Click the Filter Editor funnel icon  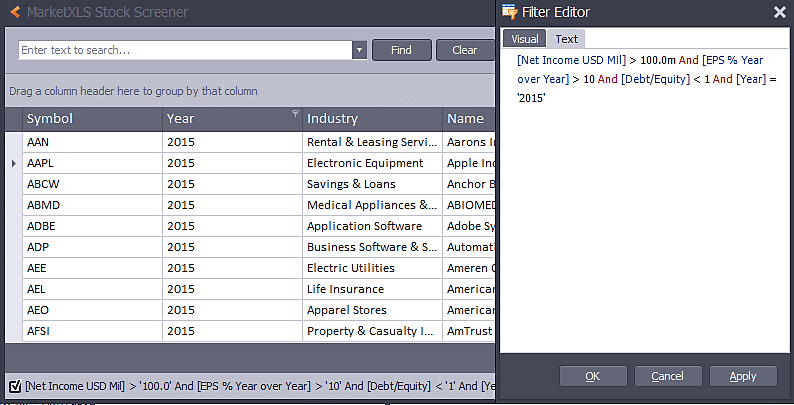pyautogui.click(x=509, y=12)
